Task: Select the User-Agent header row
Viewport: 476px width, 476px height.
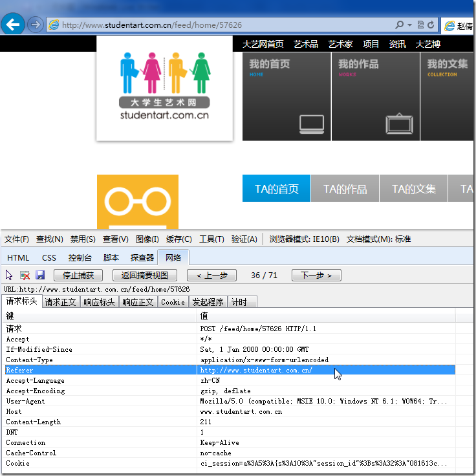Action: [x=230, y=401]
